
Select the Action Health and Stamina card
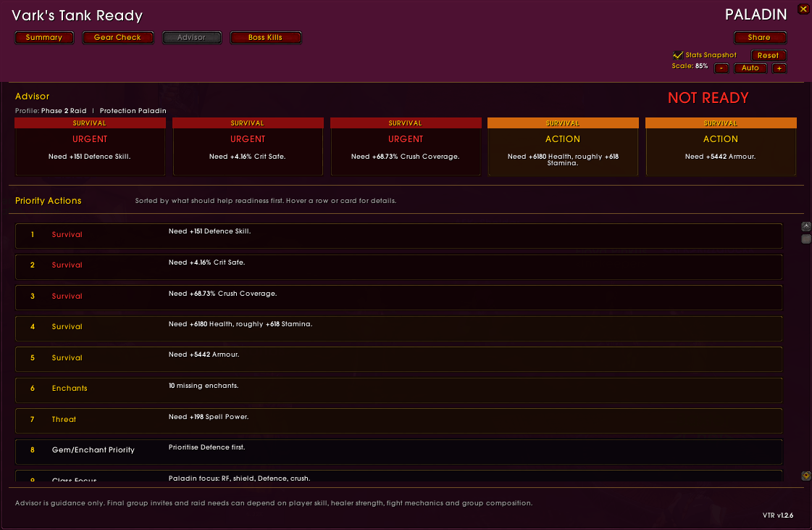click(x=563, y=146)
